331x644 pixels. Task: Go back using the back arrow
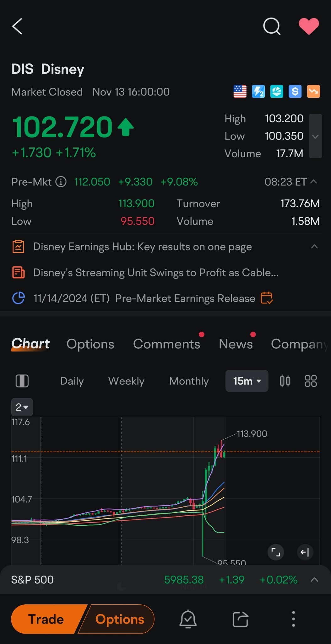point(18,26)
